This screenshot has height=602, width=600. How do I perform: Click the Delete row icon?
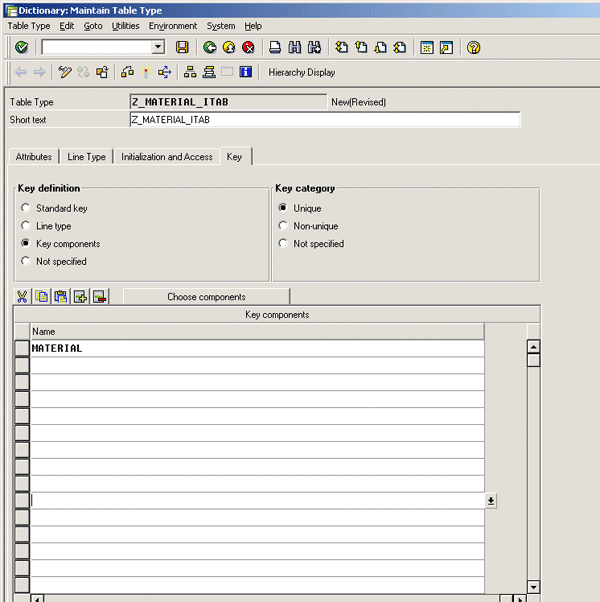(99, 297)
